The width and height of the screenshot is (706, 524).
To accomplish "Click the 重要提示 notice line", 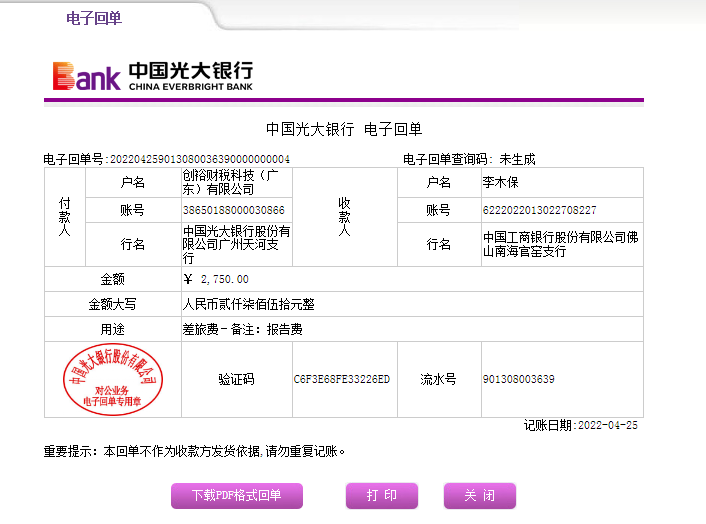I will coord(195,451).
